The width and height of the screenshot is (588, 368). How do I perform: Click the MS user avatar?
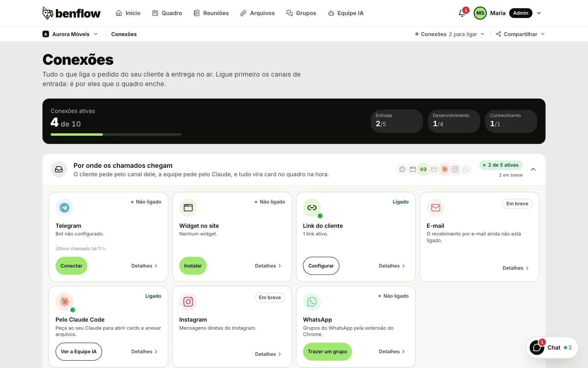tap(480, 13)
